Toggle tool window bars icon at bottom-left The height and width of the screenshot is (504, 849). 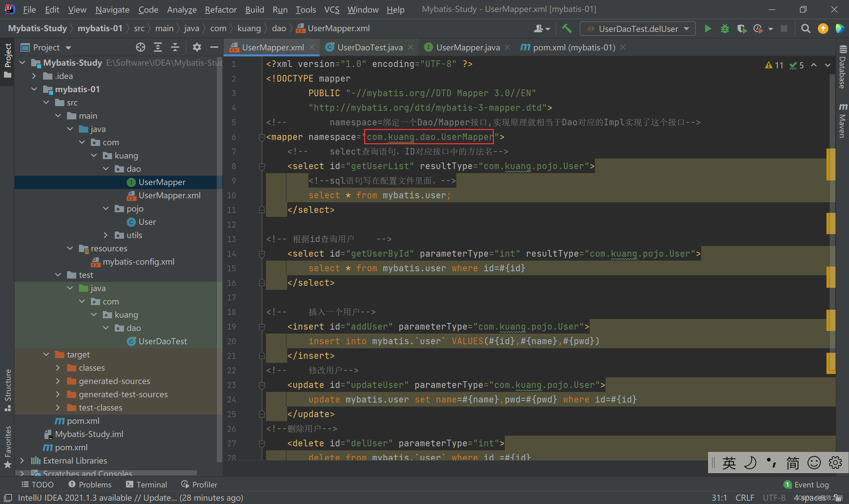[8, 498]
